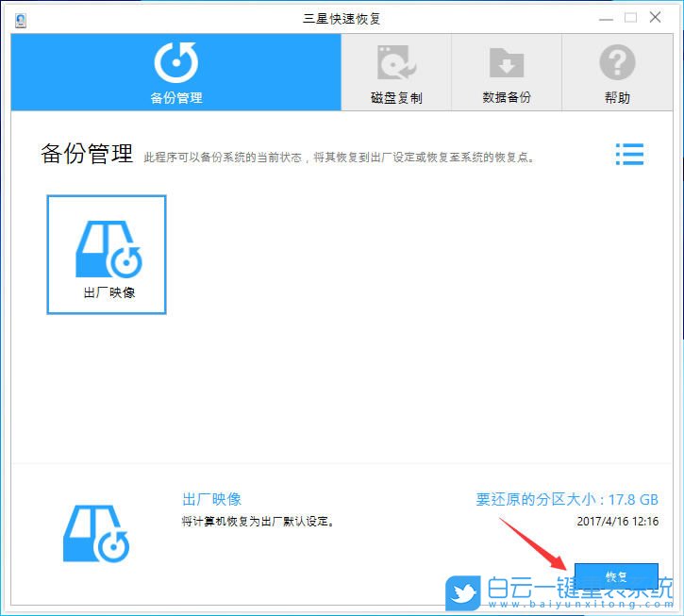Close the 三星快速恢复 window
This screenshot has width=684, height=616.
(655, 17)
